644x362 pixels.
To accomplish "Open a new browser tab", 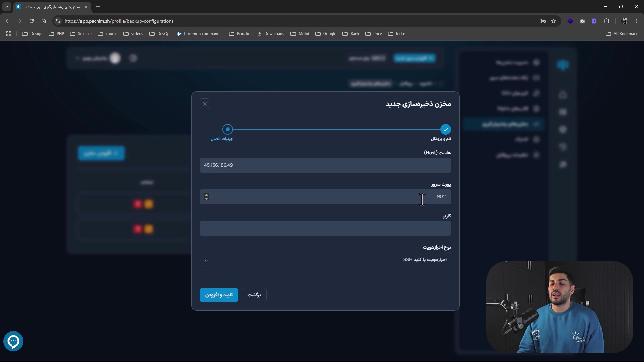I will (x=98, y=7).
